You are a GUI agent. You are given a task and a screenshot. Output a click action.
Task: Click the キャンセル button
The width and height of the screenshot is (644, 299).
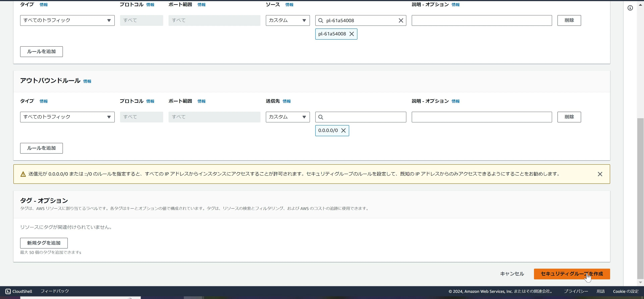point(512,274)
